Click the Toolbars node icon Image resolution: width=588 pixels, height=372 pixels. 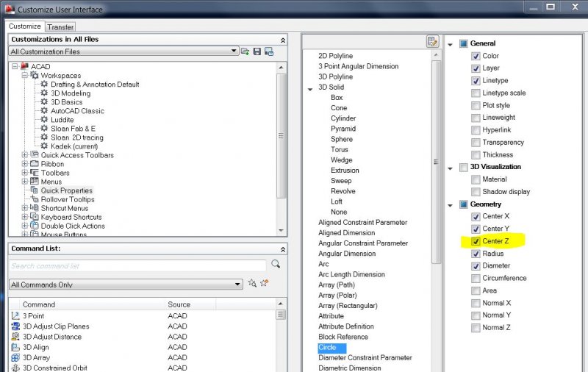click(x=34, y=173)
